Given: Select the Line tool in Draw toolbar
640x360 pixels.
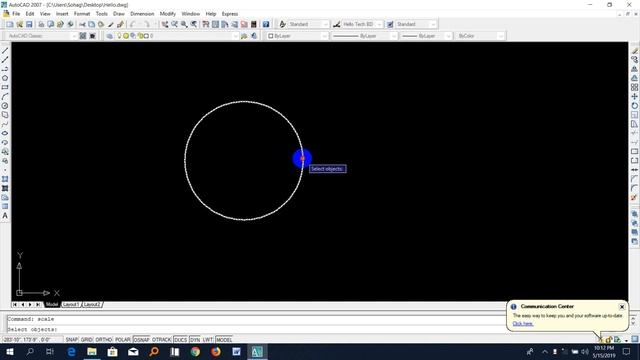Looking at the screenshot, I should tap(5, 51).
